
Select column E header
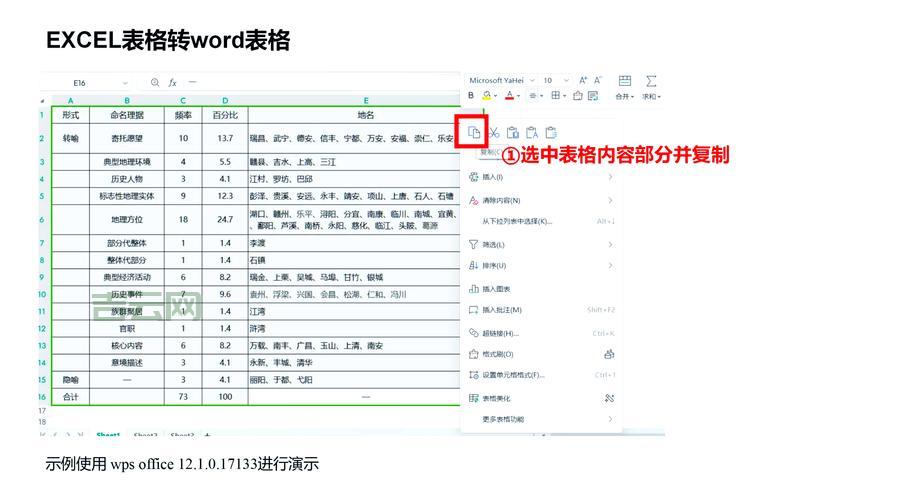[x=366, y=100]
